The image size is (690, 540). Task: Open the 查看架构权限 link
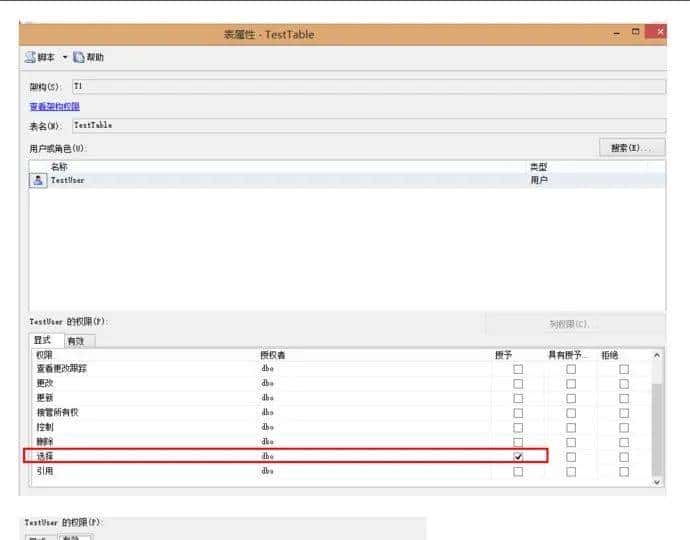click(x=55, y=107)
